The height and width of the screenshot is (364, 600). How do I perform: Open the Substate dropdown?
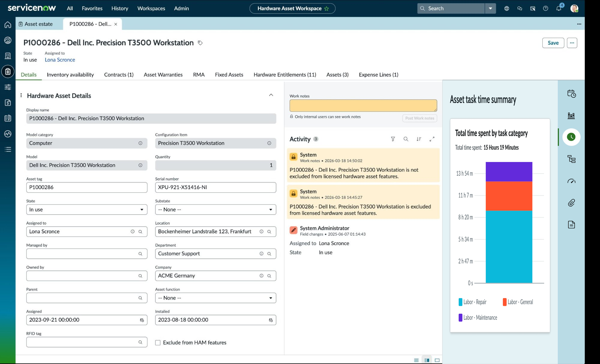(x=215, y=210)
